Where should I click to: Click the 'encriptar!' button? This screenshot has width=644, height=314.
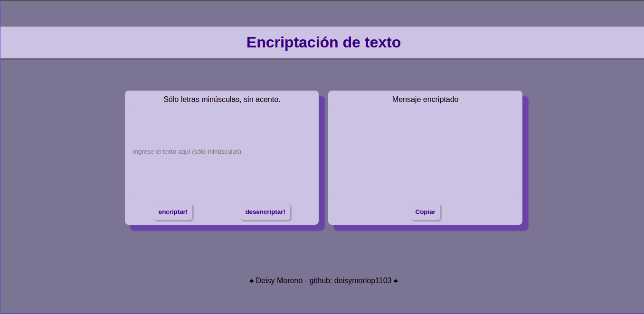click(173, 212)
